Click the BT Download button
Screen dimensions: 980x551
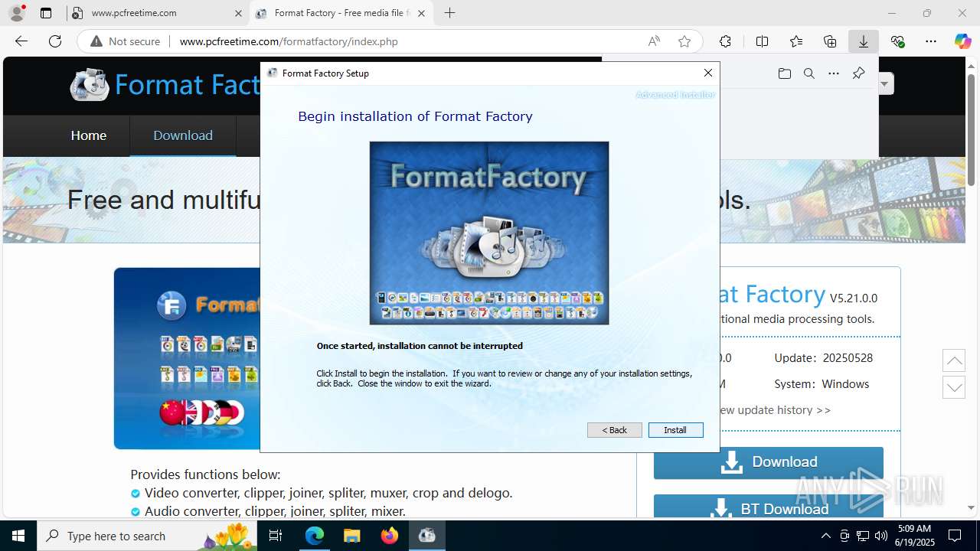[x=769, y=508]
